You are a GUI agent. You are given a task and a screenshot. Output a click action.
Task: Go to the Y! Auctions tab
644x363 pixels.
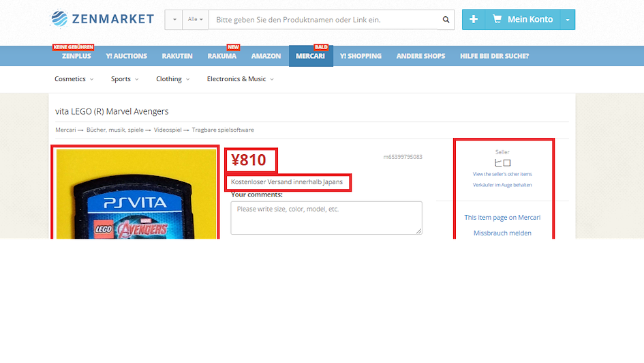click(127, 56)
